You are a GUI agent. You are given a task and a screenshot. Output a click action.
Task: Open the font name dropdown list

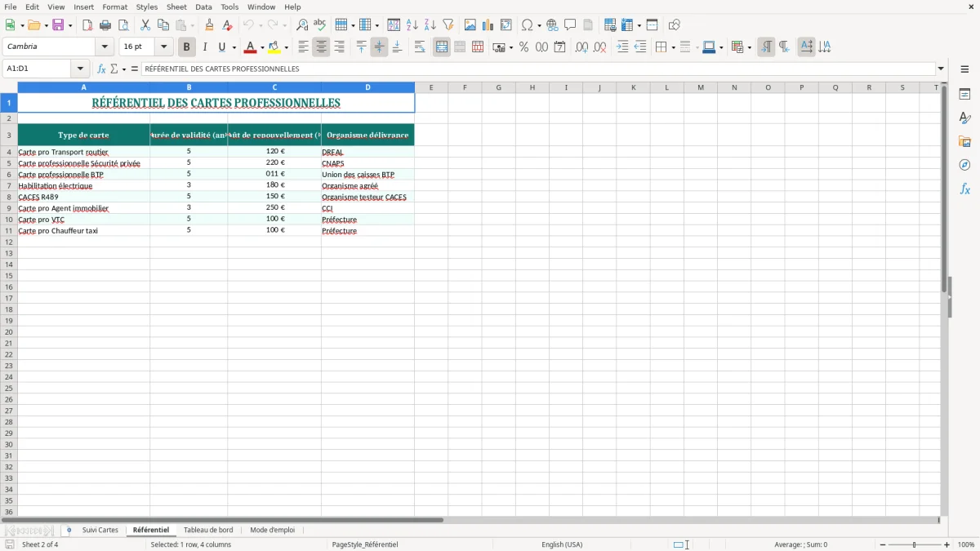105,47
